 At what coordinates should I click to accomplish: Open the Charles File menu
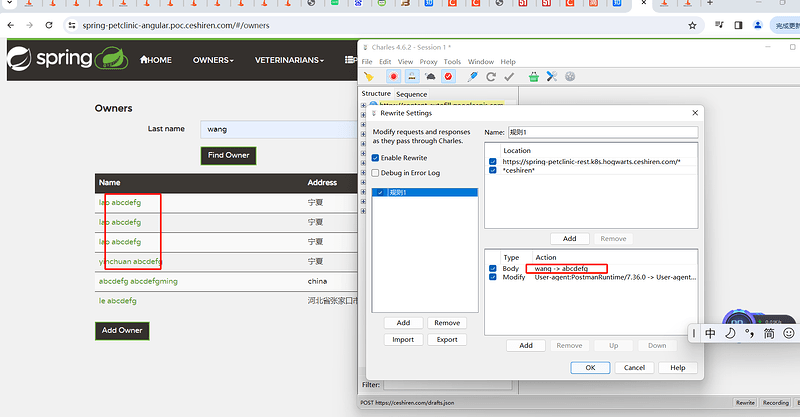(x=367, y=62)
